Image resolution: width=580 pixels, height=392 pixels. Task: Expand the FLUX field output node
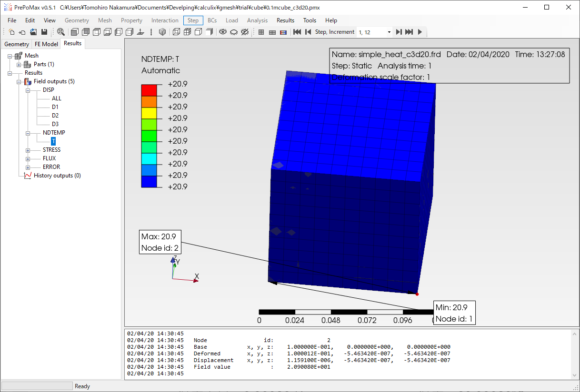(28, 158)
